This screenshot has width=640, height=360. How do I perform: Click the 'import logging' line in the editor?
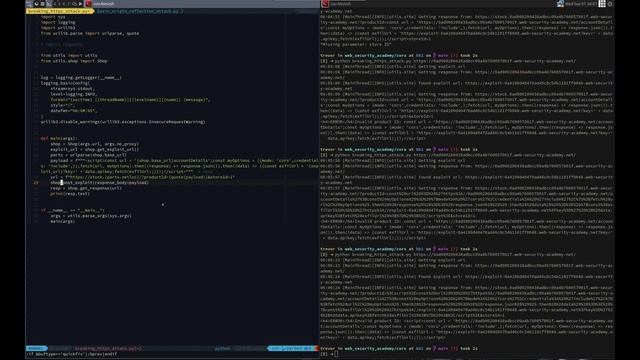coord(58,22)
